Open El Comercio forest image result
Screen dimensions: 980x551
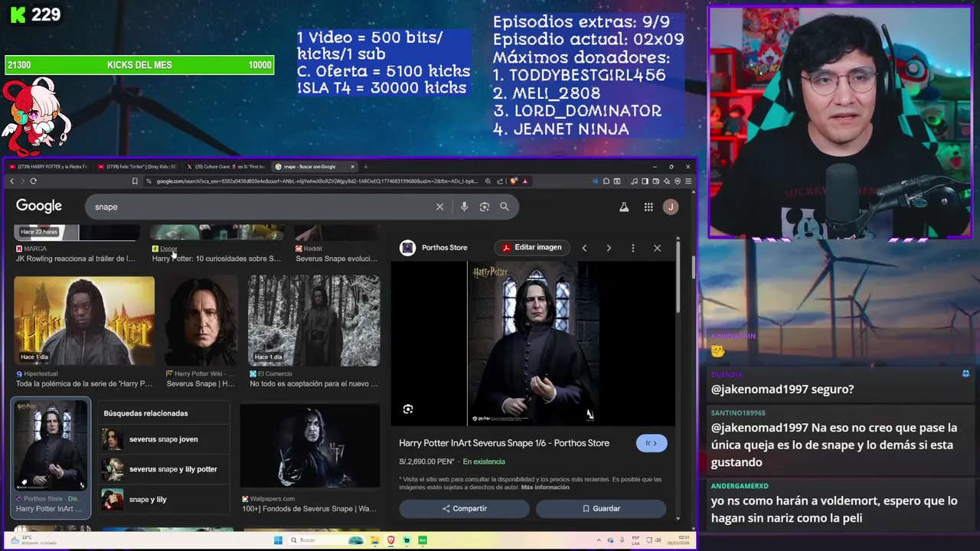point(314,321)
